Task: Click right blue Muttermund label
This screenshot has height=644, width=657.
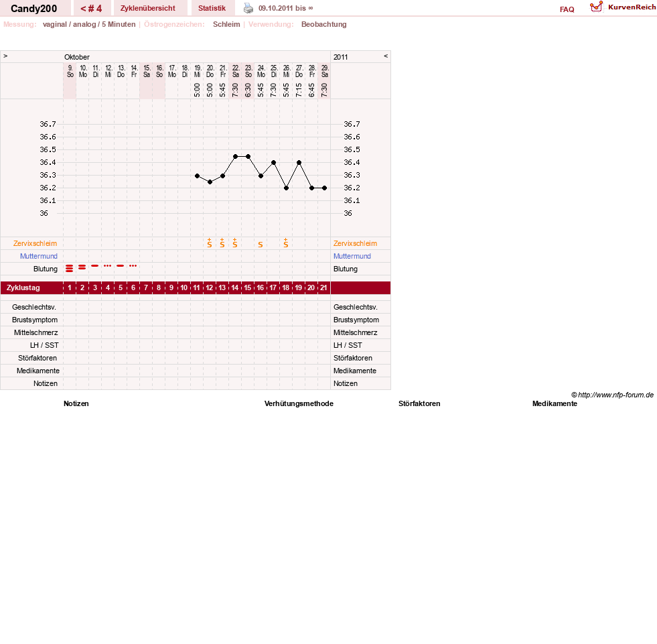Action: (352, 256)
